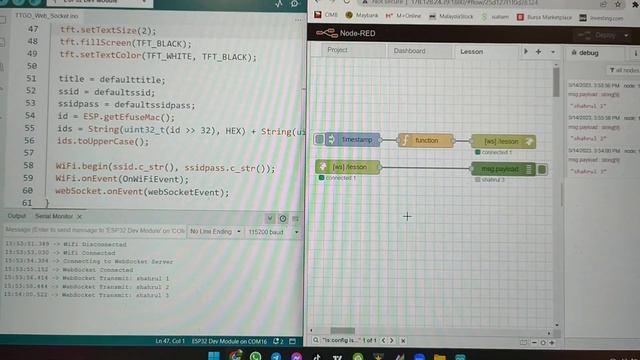Click the workspace horizontal scrollbar thumb

click(342, 331)
